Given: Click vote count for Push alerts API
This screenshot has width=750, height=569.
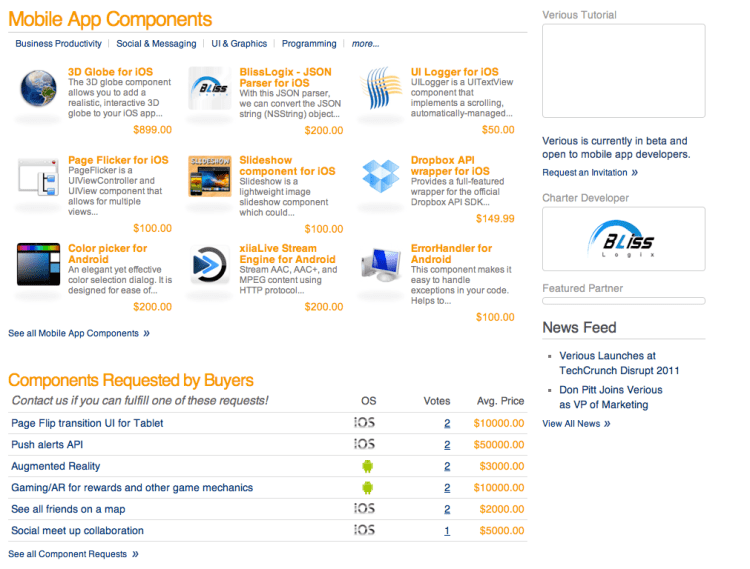Looking at the screenshot, I should 447,445.
